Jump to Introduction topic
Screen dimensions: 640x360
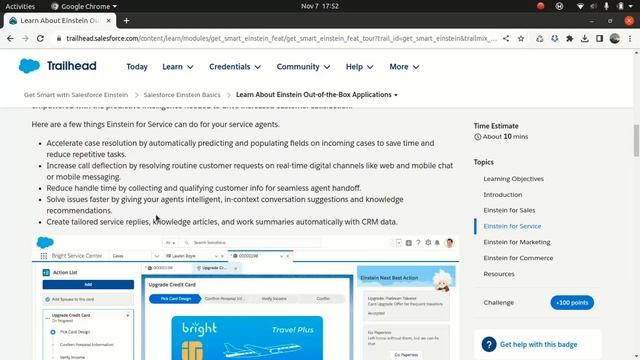(x=502, y=195)
